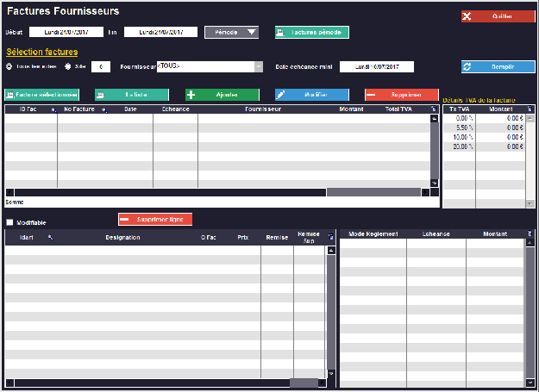Click the printer icon on Facture sélectionnée
The image size is (539, 392).
(10, 95)
